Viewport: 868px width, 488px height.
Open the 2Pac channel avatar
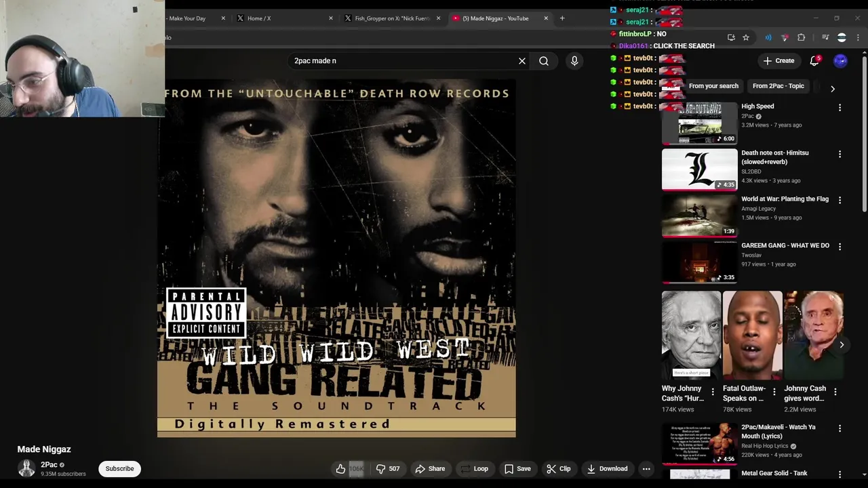(26, 468)
